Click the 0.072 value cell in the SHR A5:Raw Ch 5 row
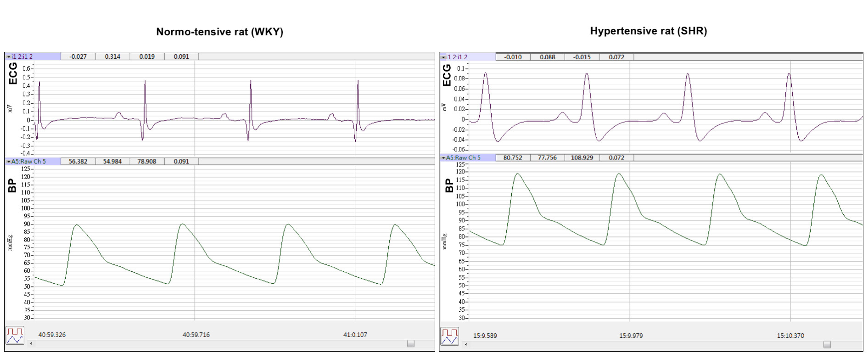 [616, 157]
